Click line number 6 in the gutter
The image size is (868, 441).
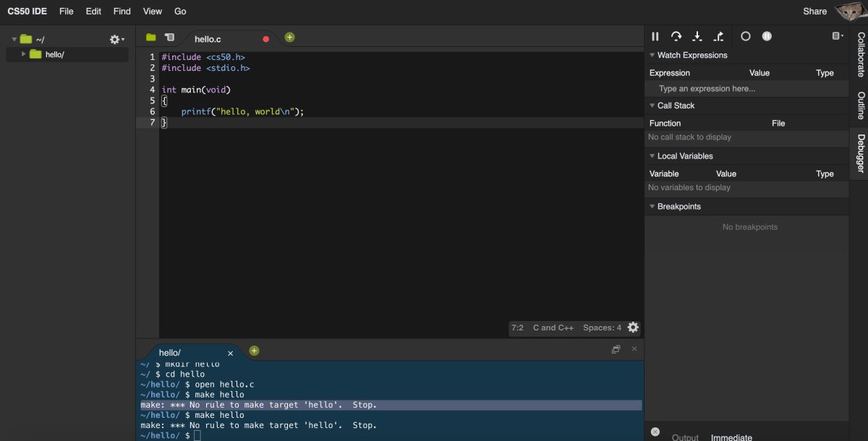[152, 111]
